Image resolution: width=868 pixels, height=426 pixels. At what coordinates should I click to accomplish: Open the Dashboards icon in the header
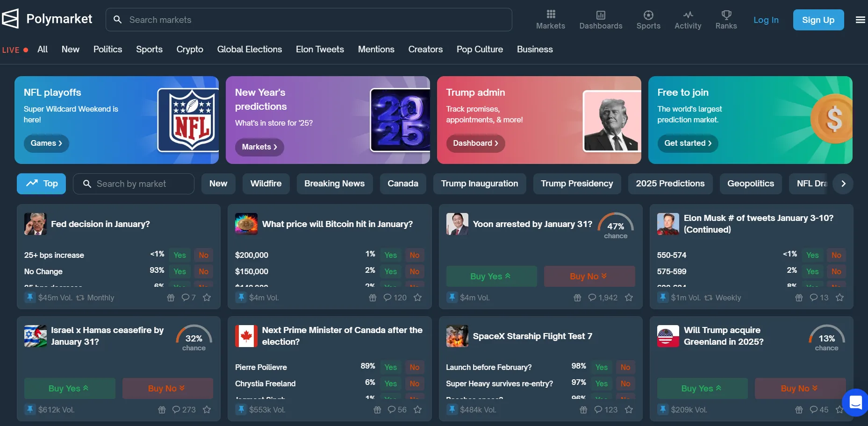601,15
